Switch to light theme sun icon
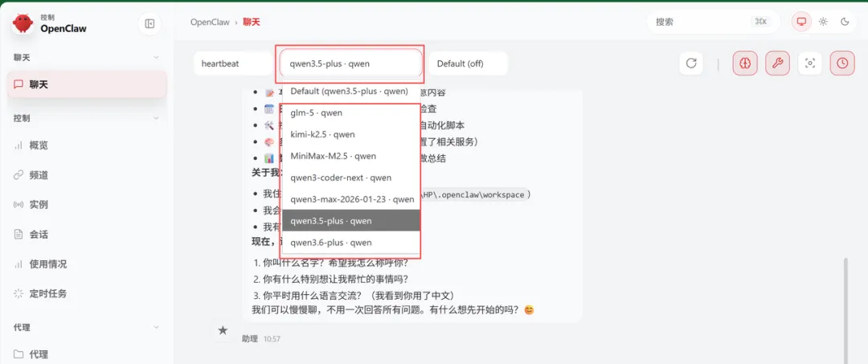The width and height of the screenshot is (868, 364). (x=823, y=22)
